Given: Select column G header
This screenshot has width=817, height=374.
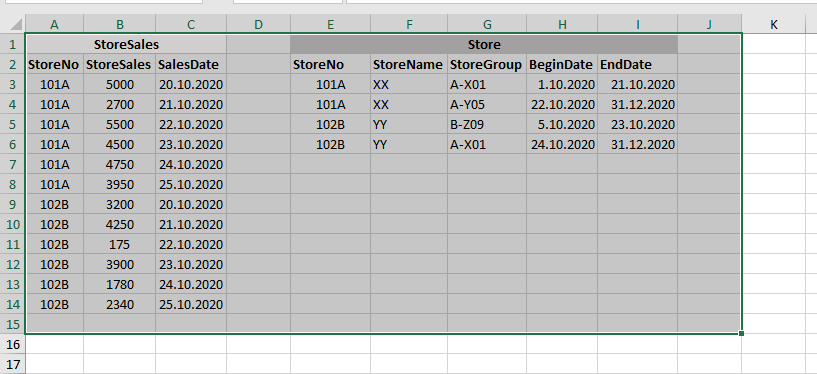Looking at the screenshot, I should tap(487, 24).
